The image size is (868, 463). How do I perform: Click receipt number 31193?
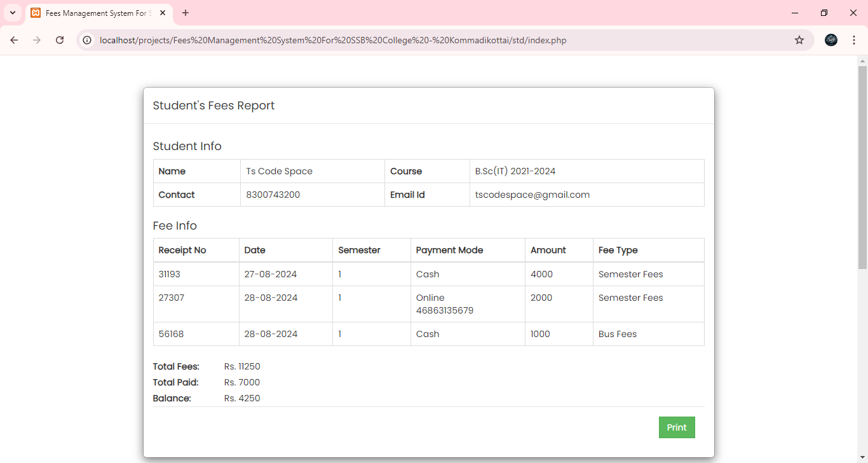tap(170, 274)
